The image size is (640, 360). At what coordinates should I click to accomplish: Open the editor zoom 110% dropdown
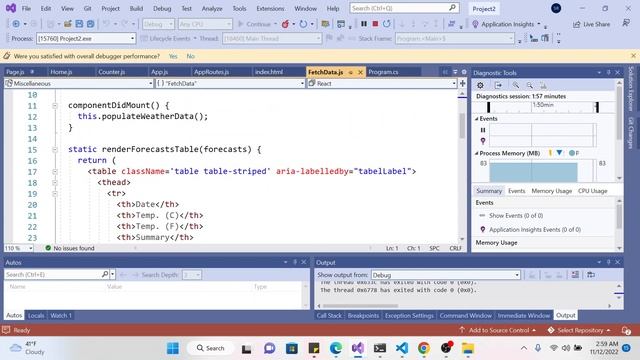click(19, 248)
